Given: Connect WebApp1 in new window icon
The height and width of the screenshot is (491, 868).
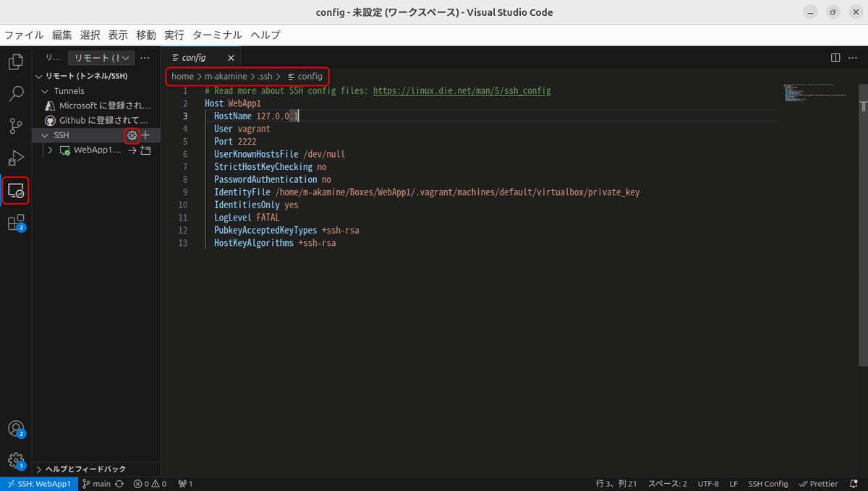Looking at the screenshot, I should [x=145, y=150].
